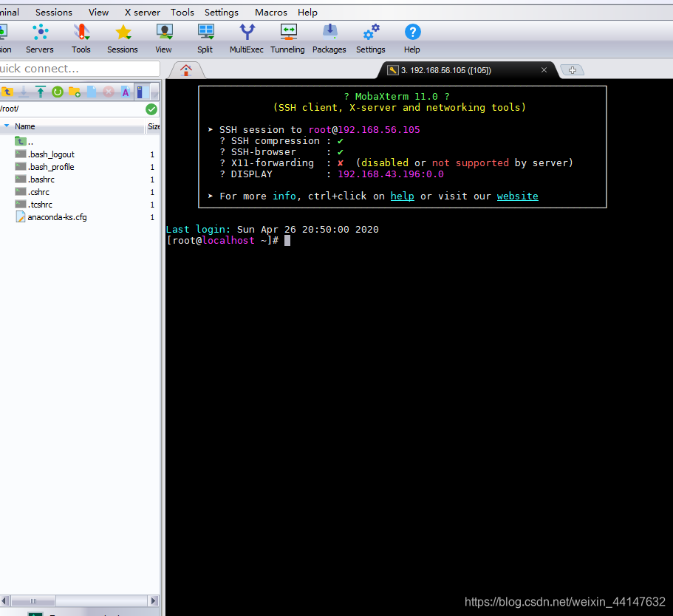Viewport: 673px width, 616px height.
Task: Click the 'help' link in terminal banner
Action: (x=402, y=196)
